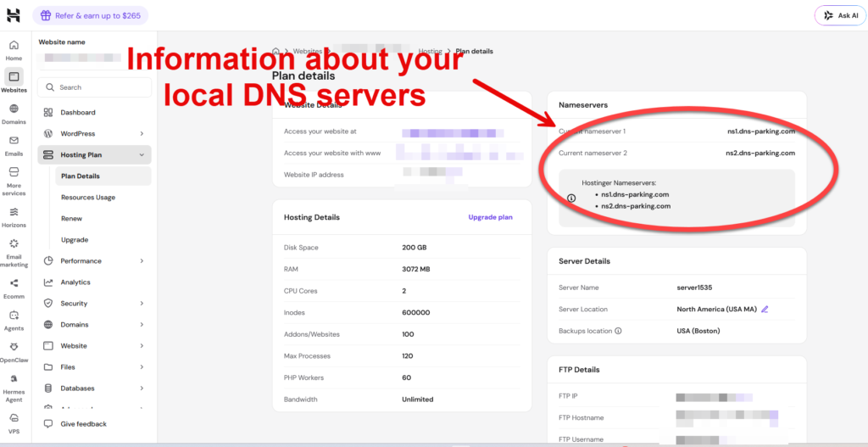Click the 3072 MB RAM value

(x=416, y=269)
